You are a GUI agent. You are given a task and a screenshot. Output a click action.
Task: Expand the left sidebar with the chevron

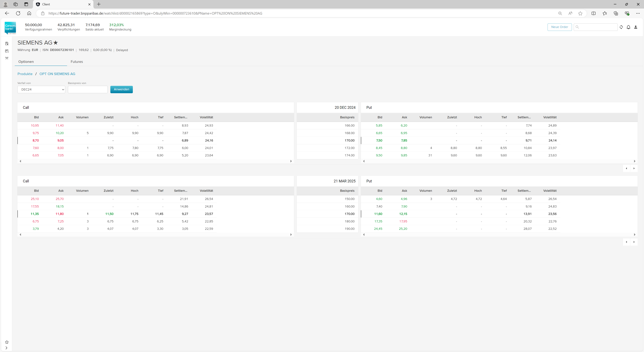click(x=7, y=348)
